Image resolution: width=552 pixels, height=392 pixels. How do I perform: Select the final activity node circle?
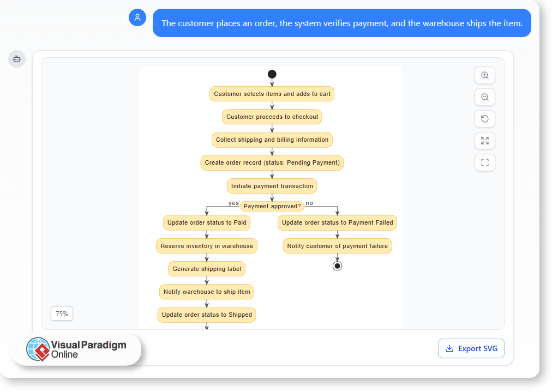click(337, 266)
